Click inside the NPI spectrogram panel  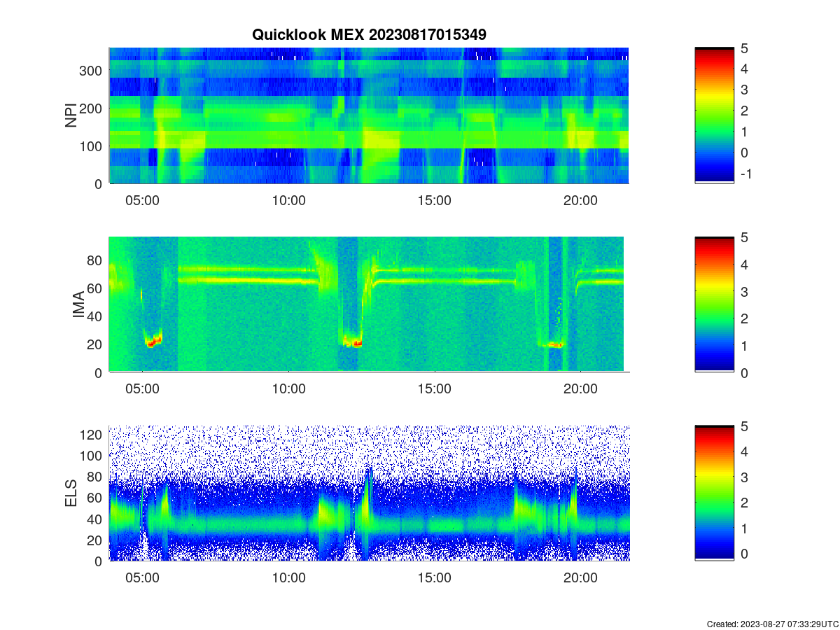coord(368,115)
